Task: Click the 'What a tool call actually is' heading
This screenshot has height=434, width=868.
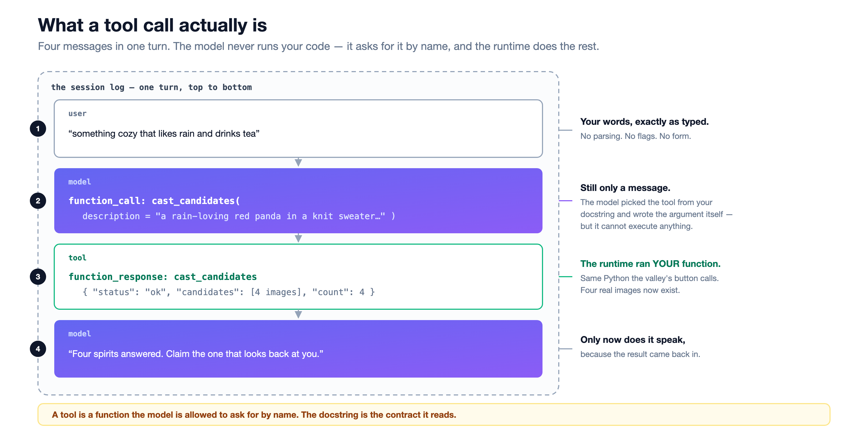Action: [x=152, y=25]
